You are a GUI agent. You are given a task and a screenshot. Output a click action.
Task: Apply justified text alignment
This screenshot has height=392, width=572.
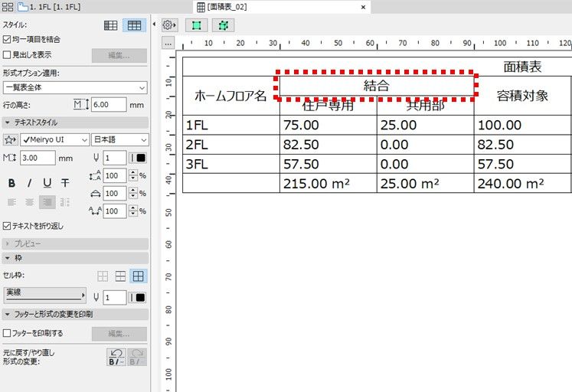coord(65,202)
